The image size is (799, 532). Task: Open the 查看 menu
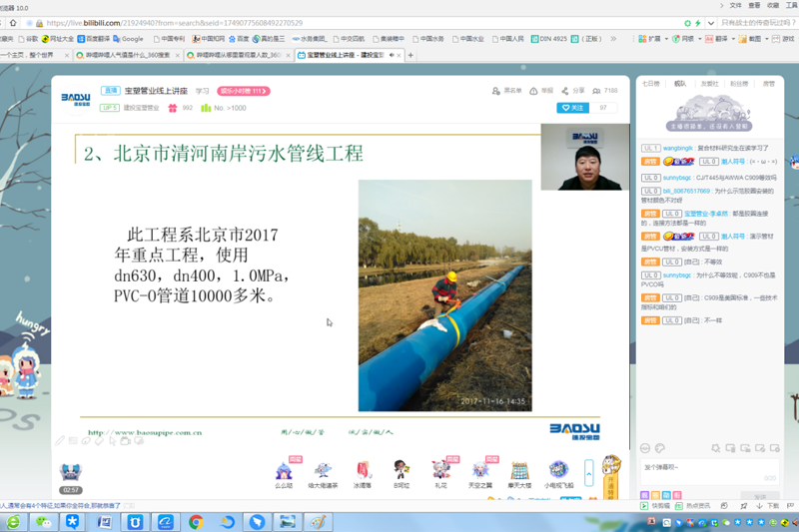pyautogui.click(x=754, y=5)
